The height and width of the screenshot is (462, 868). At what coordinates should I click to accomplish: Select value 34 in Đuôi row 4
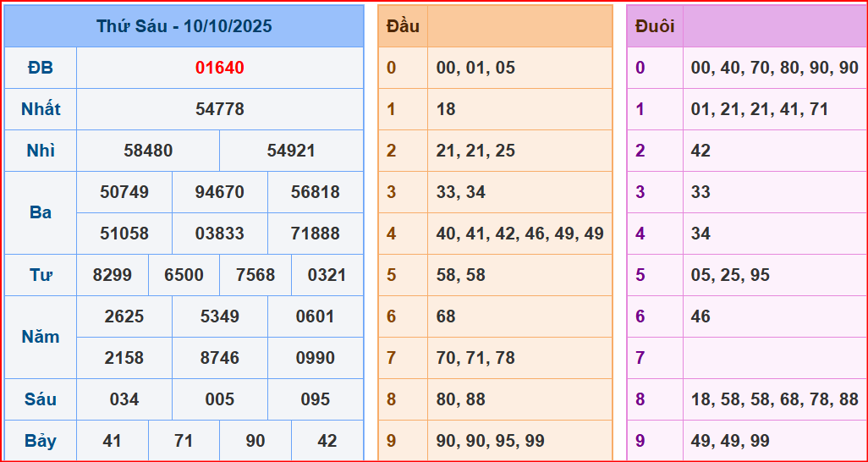[x=700, y=234]
